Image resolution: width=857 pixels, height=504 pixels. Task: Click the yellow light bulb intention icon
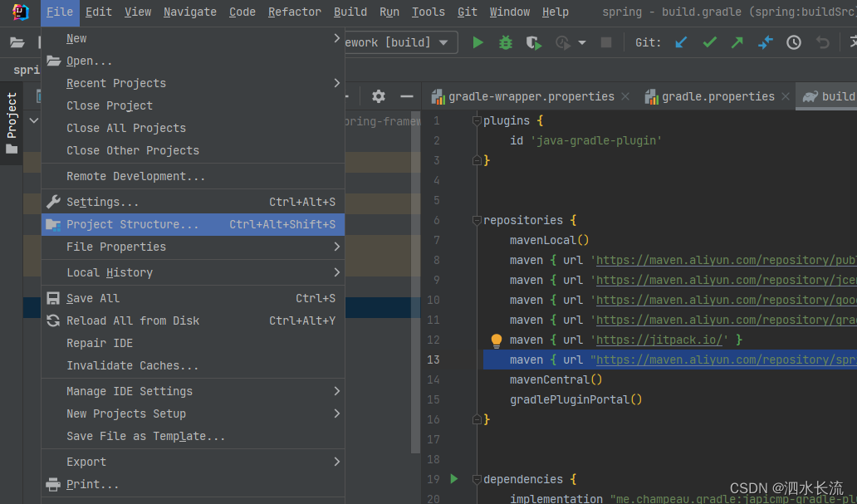point(497,340)
